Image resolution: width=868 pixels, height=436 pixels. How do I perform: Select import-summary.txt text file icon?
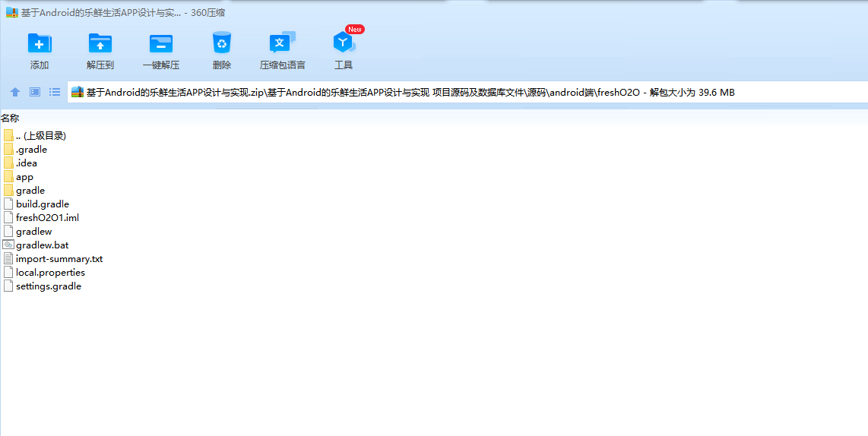click(8, 259)
